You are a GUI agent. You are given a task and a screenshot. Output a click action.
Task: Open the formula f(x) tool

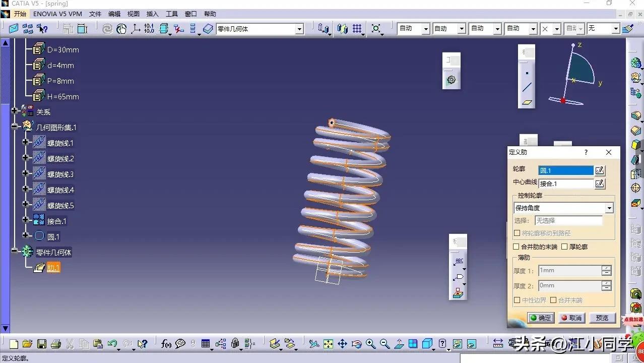(x=166, y=344)
